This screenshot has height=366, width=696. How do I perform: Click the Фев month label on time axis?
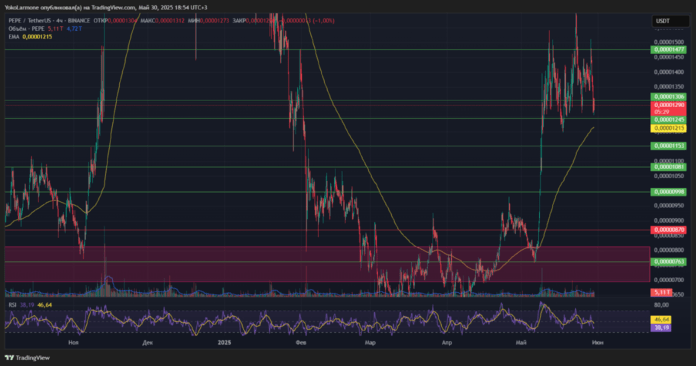click(301, 342)
